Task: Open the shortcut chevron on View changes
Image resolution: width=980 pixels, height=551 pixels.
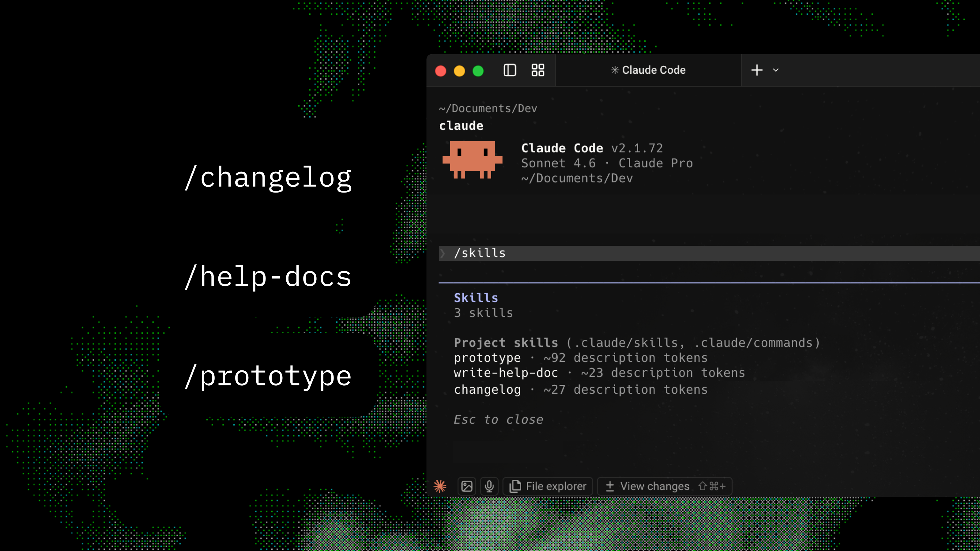Action: pos(712,486)
